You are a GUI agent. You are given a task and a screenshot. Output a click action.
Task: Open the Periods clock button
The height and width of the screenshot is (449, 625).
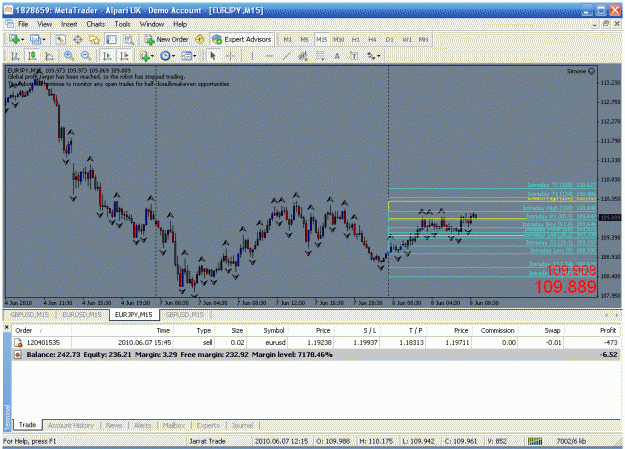pos(165,56)
